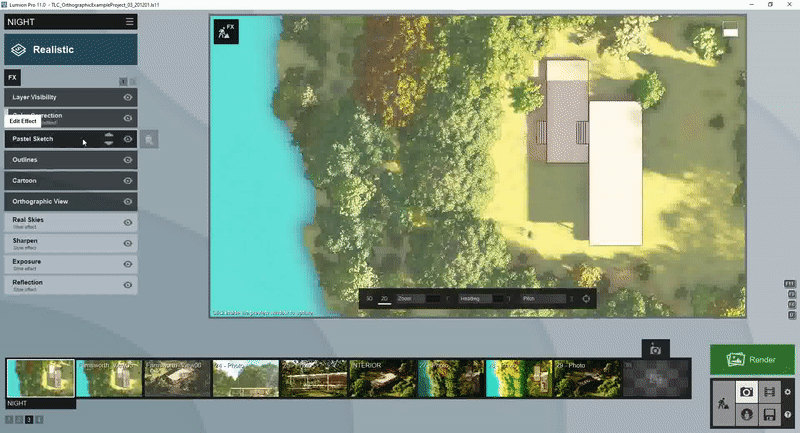Click the Pitch slider field
The height and width of the screenshot is (433, 800).
click(543, 299)
